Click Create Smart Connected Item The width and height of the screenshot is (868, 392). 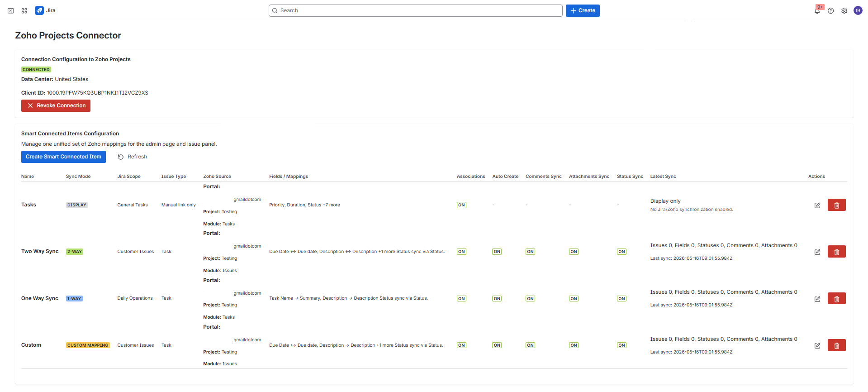[63, 157]
